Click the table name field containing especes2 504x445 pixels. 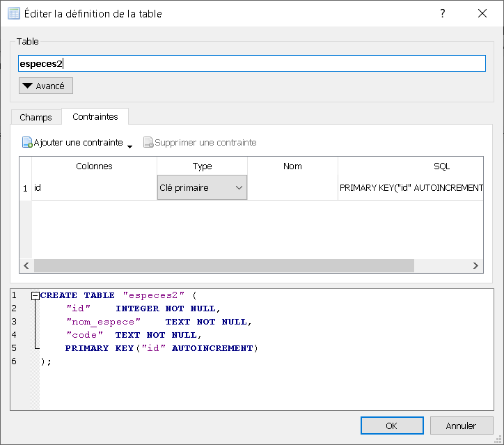tap(252, 63)
